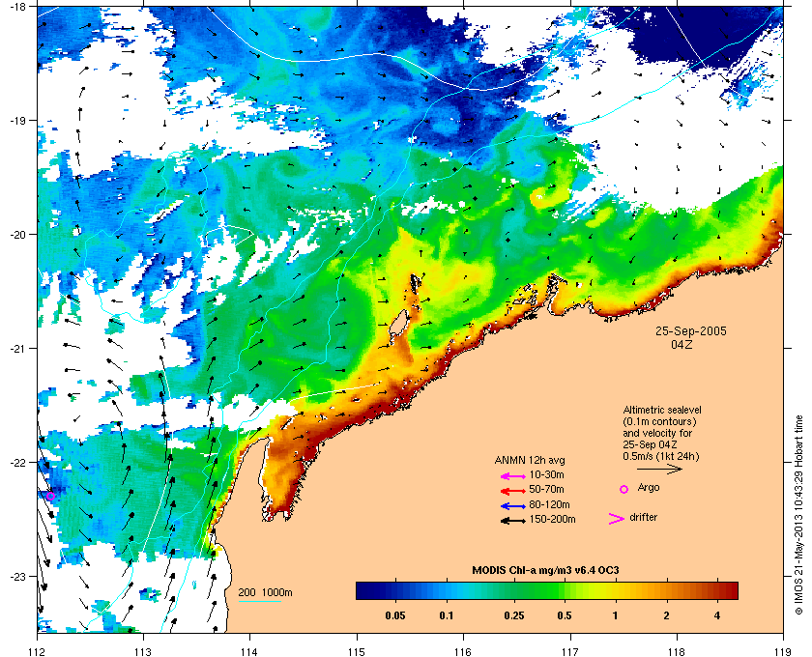Click the dark blue 0.05 colorbar region

(395, 590)
